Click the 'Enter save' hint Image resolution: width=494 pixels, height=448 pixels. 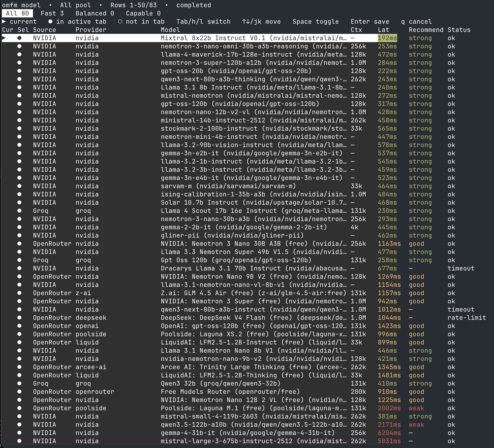pos(370,22)
